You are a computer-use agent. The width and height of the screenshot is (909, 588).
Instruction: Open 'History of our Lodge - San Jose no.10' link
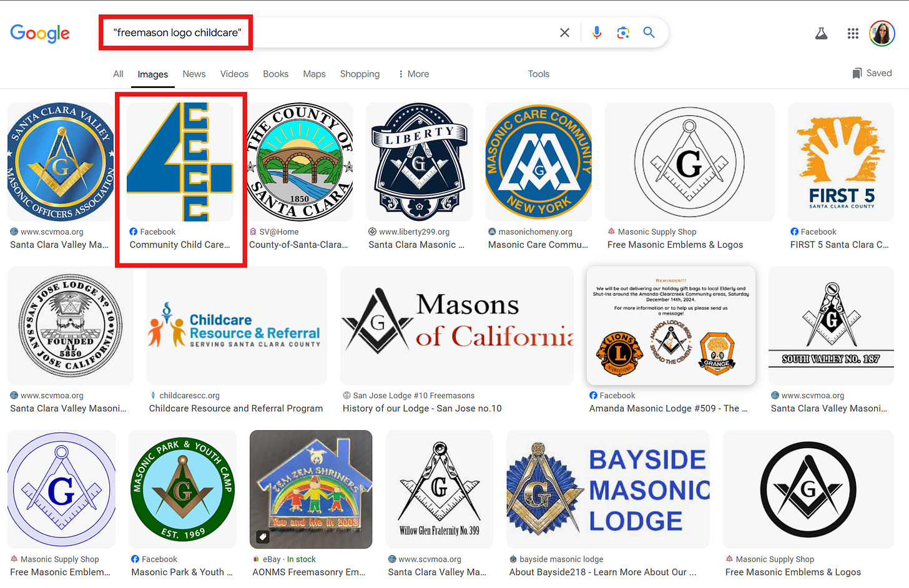(x=422, y=408)
